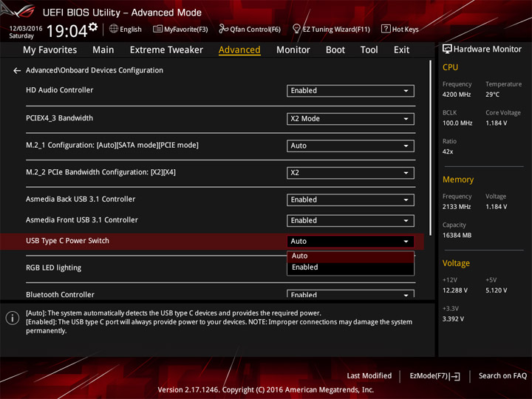This screenshot has width=532, height=399.
Task: Switch to Exit tab
Action: tap(401, 50)
